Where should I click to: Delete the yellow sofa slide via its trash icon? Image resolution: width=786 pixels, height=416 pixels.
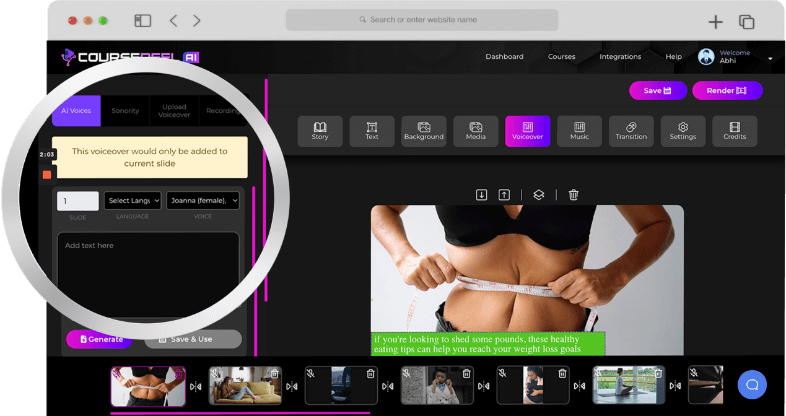[x=275, y=373]
